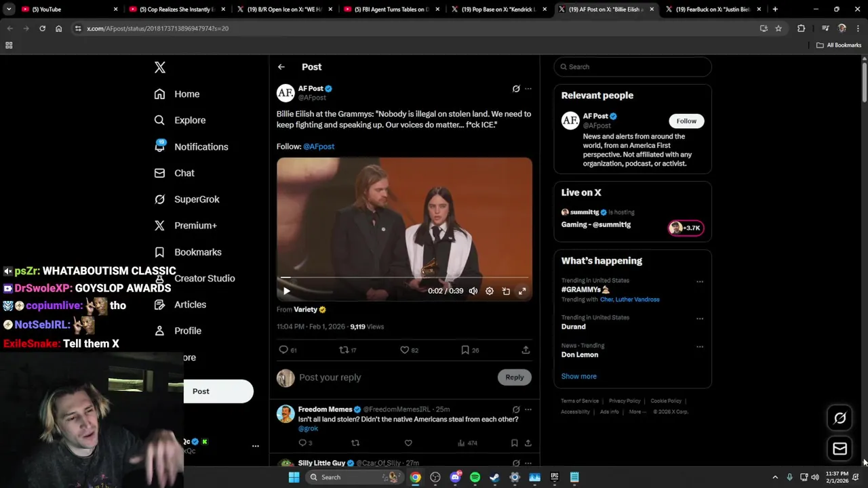Like the AF Post post
This screenshot has width=868, height=488.
pos(409,350)
